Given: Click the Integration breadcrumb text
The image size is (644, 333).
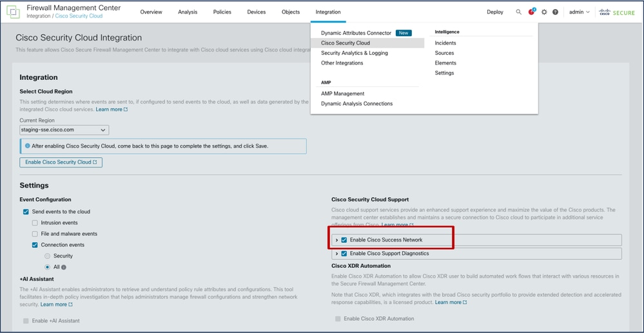Looking at the screenshot, I should [x=39, y=16].
